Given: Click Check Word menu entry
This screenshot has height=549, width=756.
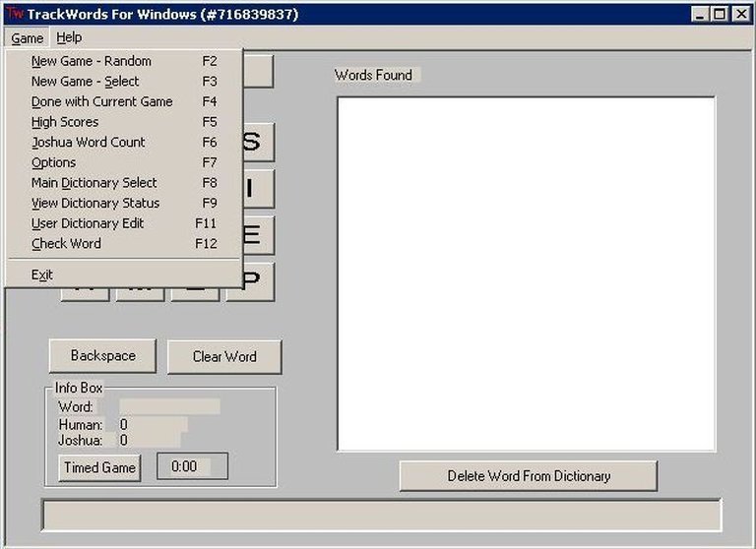Looking at the screenshot, I should click(x=66, y=243).
